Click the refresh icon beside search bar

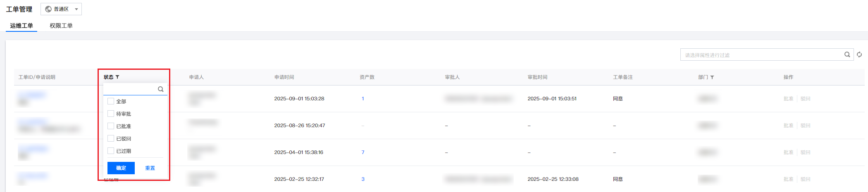click(x=859, y=55)
